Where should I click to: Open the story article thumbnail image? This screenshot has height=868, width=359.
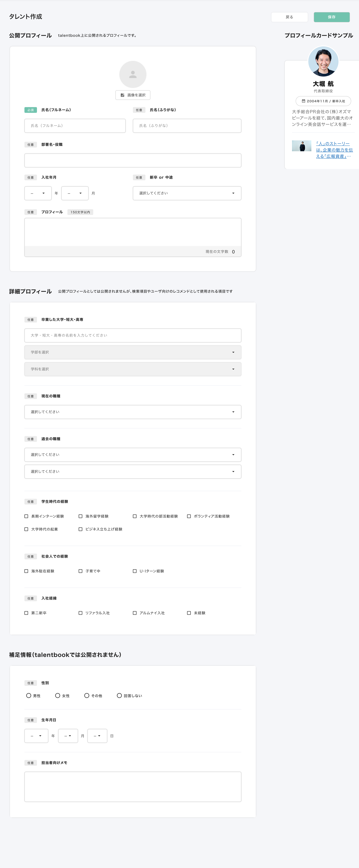coord(302,146)
